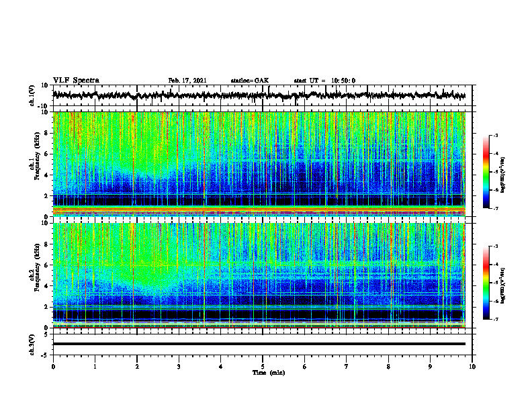The width and height of the screenshot is (532, 411).
Task: Click the ch.2 spectrogram panel
Action: [259, 275]
